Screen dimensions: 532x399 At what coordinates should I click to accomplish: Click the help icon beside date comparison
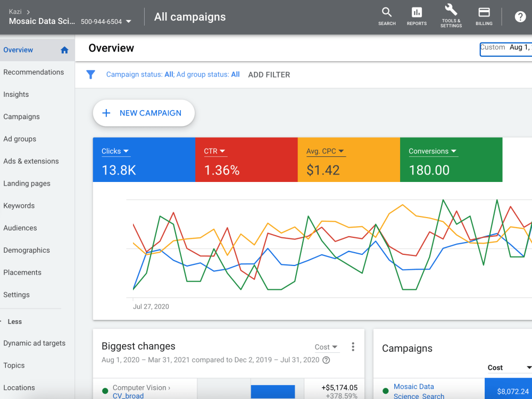pyautogui.click(x=326, y=360)
